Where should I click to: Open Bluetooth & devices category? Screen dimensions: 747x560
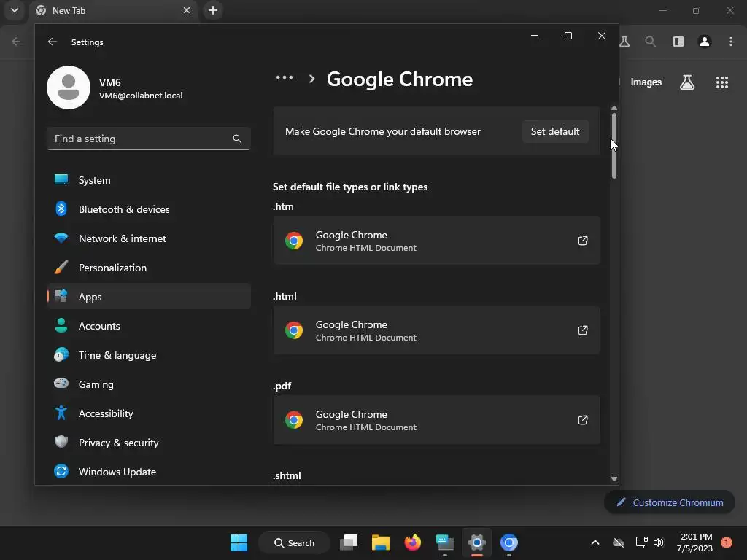tap(149, 209)
